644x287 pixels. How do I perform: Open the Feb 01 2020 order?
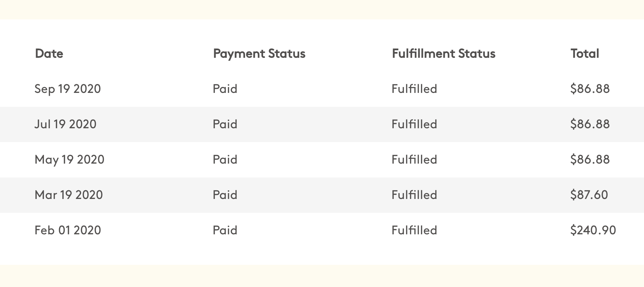(x=68, y=230)
